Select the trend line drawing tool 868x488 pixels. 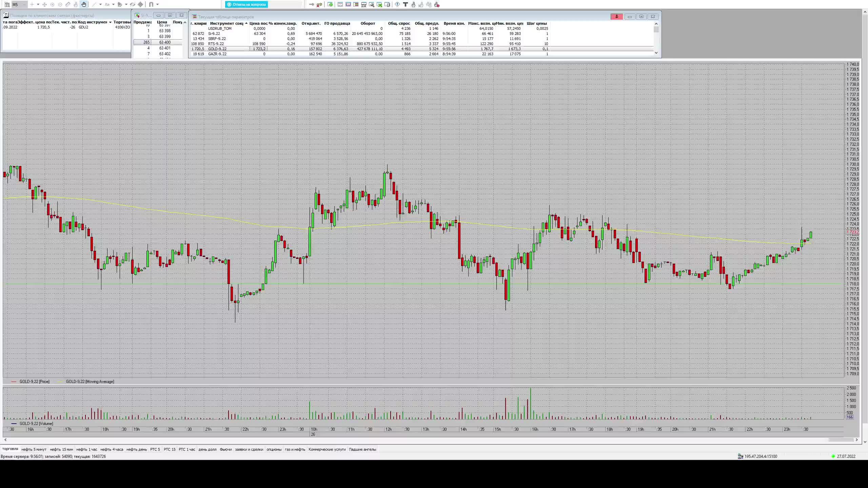[94, 4]
